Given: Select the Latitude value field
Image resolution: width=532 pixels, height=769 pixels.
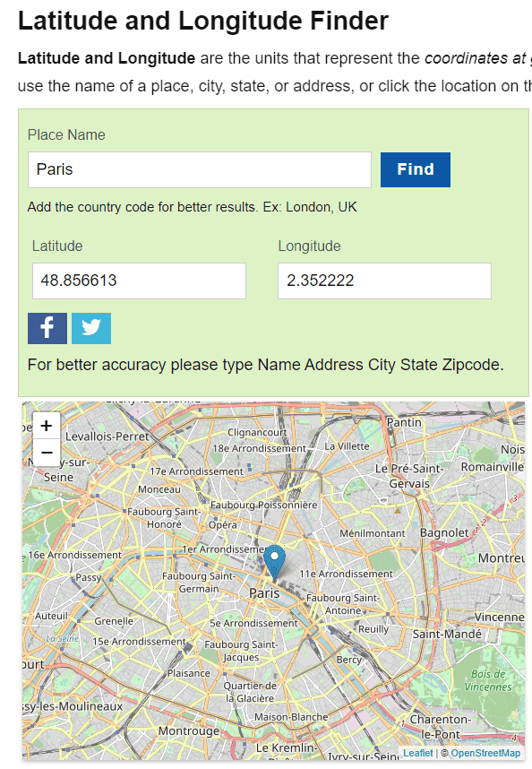Looking at the screenshot, I should coord(139,281).
